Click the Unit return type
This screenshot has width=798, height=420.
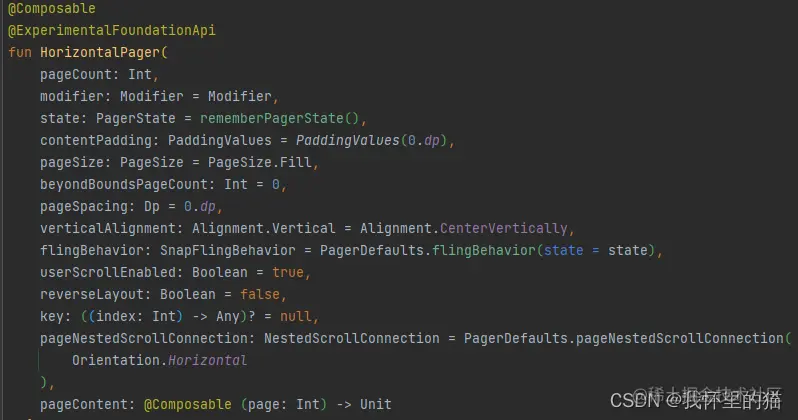(x=376, y=404)
